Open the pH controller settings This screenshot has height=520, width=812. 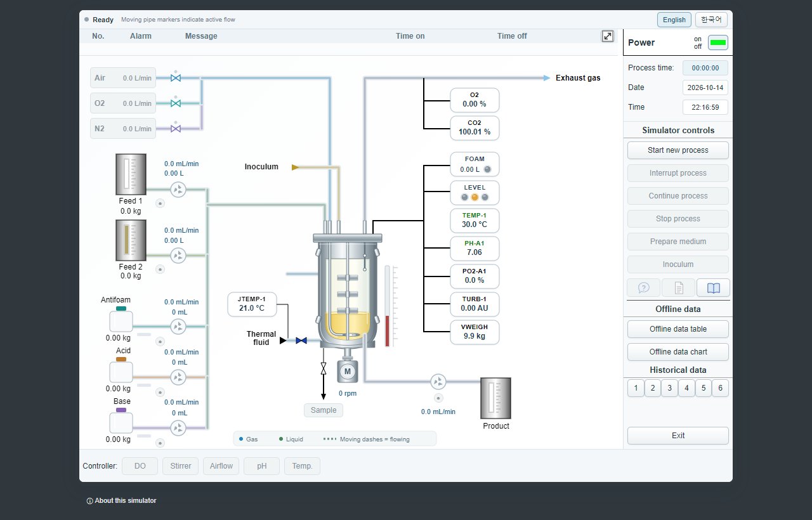point(262,466)
